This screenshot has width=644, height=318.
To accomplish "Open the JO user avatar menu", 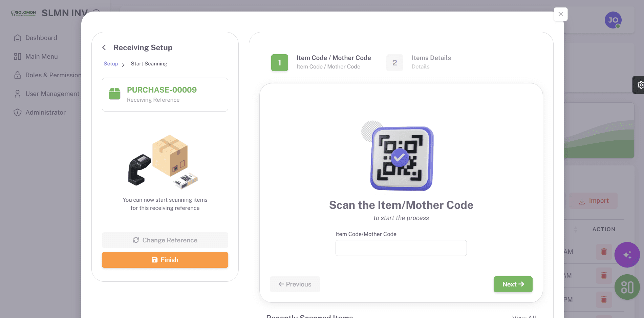I will [x=613, y=20].
